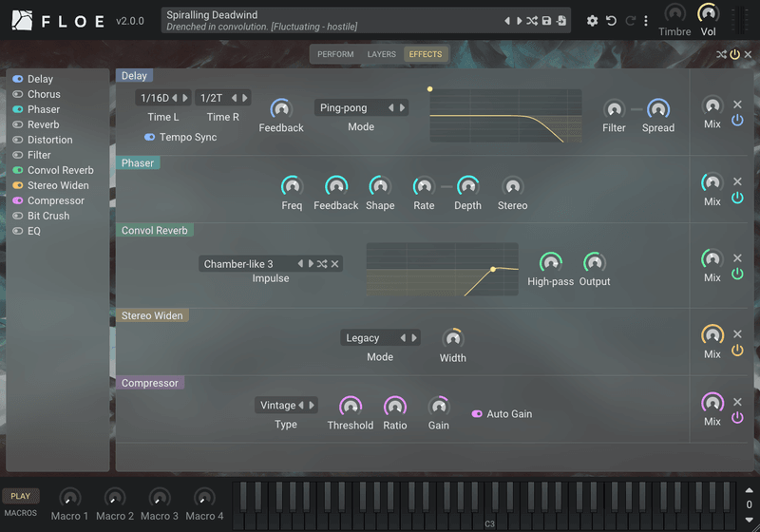Click the Floe logo icon
Image resolution: width=760 pixels, height=532 pixels.
(22, 20)
